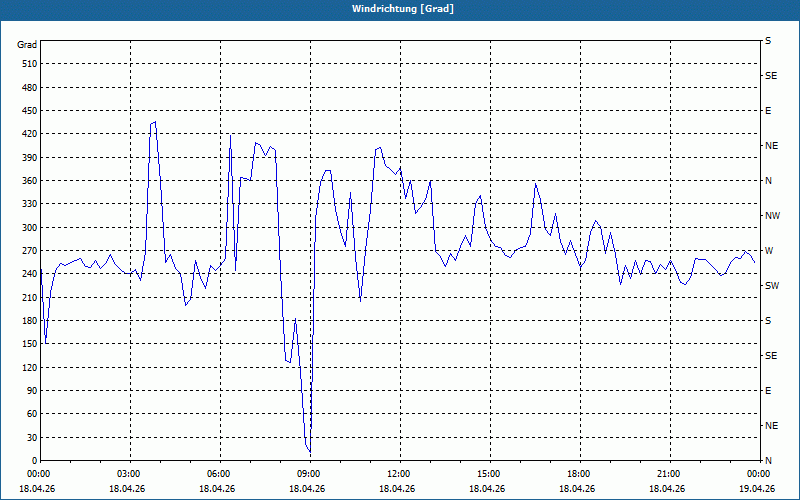Select the W compass label on the right axis
800x500 pixels.
pyautogui.click(x=769, y=251)
